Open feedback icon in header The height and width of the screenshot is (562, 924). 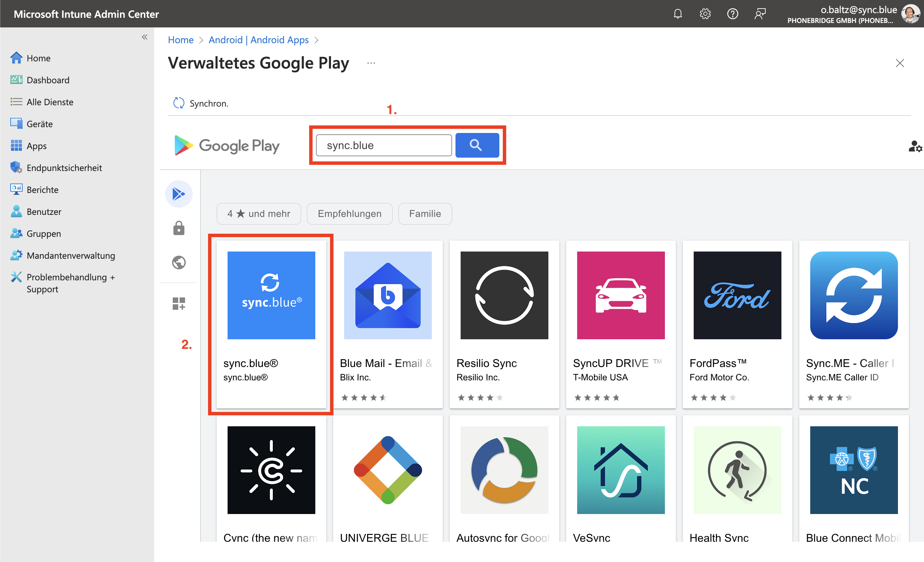coord(760,14)
